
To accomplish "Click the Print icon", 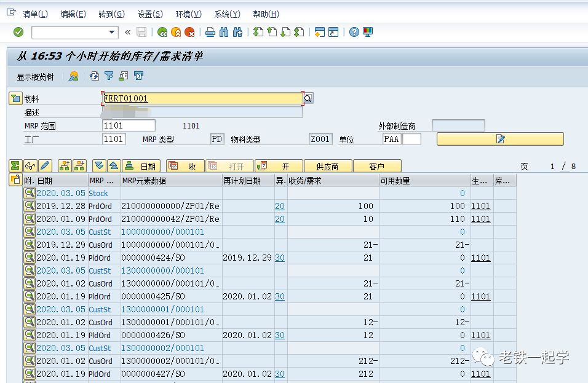I will tap(210, 32).
